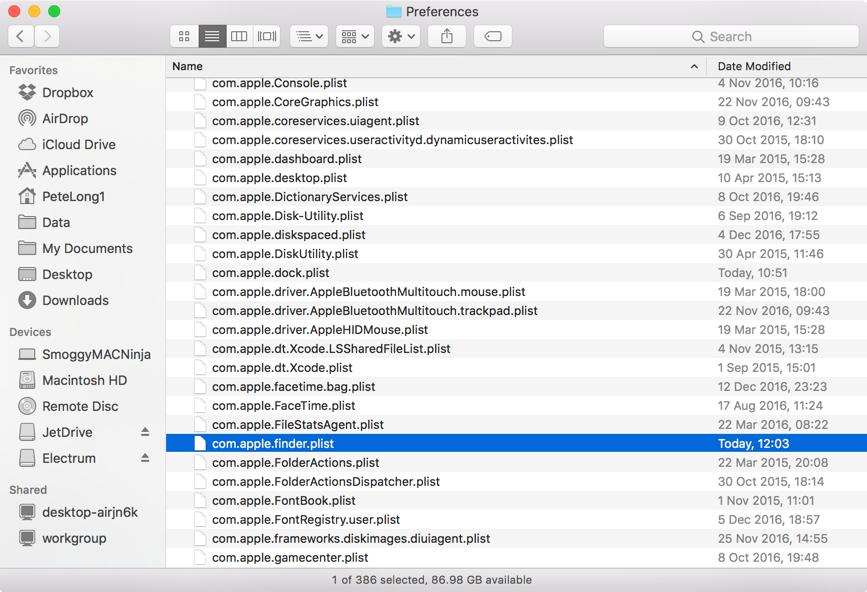The width and height of the screenshot is (867, 592).
Task: Select com.apple.CoreGraphics.plist
Action: point(516,102)
